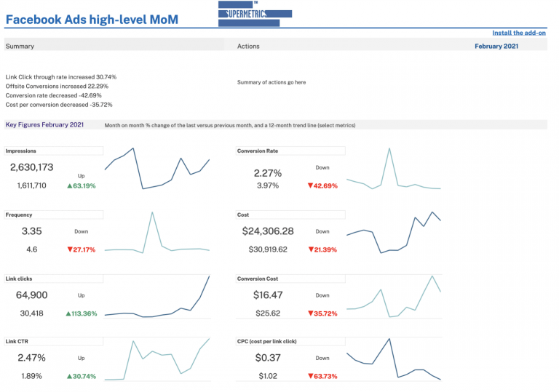Screen dimensions: 559x392
Task: Click the red down arrow beside 63.73%
Action: [x=310, y=377]
